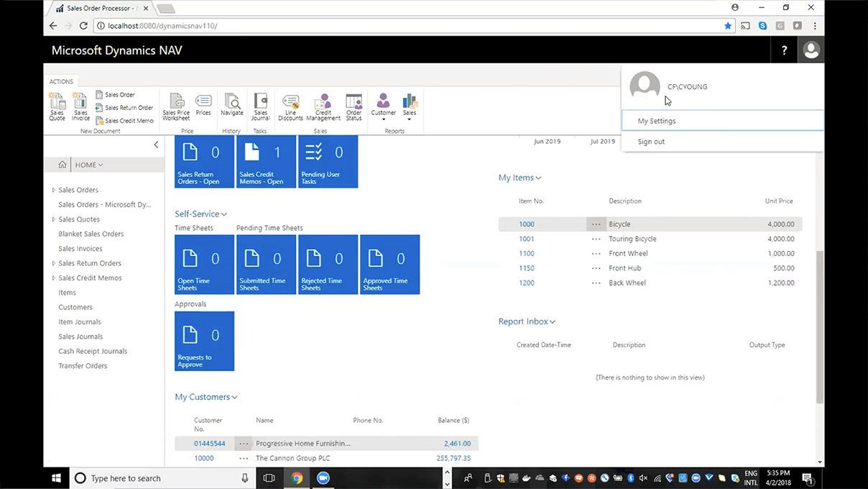
Task: Open Rejected Time Sheets tile
Action: pos(328,265)
